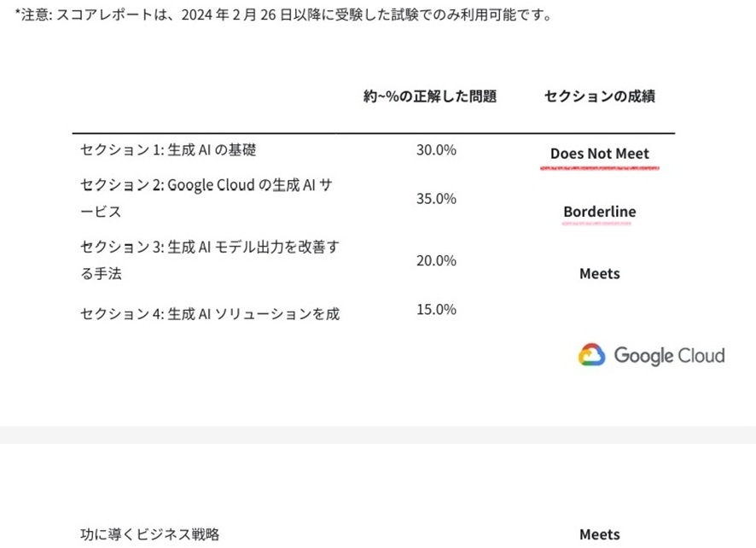
Task: Click the セクション 2 Google Cloud row label
Action: [205, 197]
